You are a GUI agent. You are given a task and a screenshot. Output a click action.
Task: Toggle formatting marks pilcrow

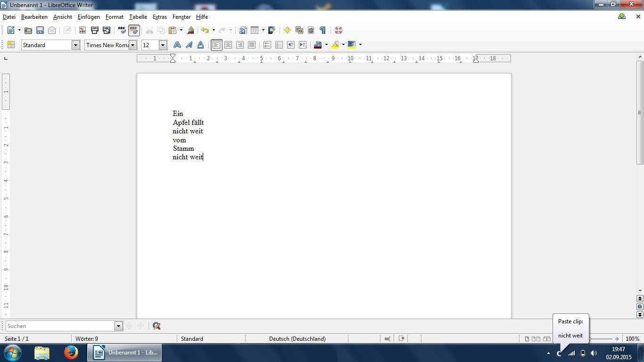(322, 30)
